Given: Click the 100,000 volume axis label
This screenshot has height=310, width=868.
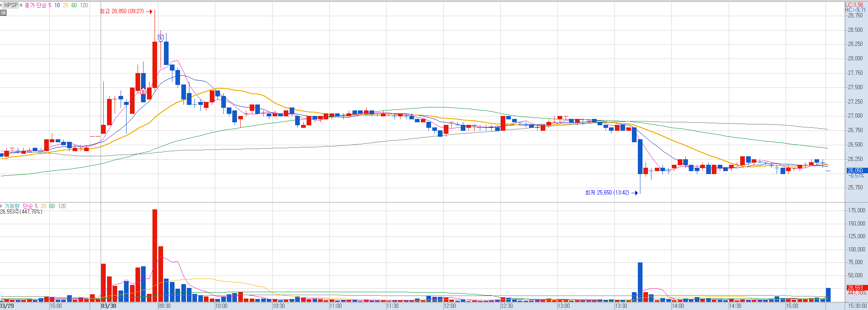Looking at the screenshot, I should click(x=857, y=249).
